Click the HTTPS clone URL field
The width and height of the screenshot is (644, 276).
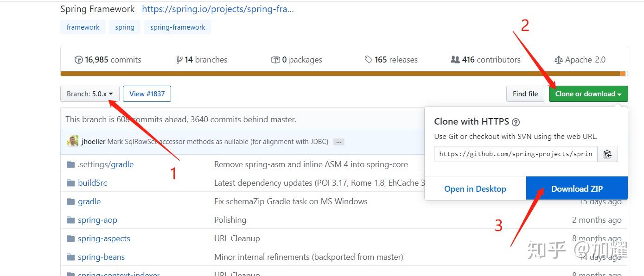pyautogui.click(x=516, y=154)
